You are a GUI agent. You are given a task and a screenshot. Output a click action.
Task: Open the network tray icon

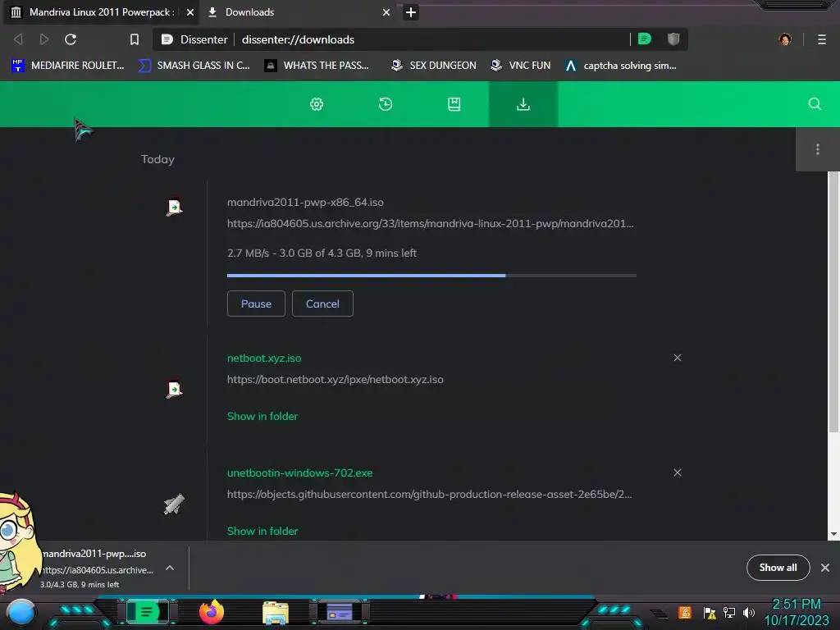coord(729,612)
